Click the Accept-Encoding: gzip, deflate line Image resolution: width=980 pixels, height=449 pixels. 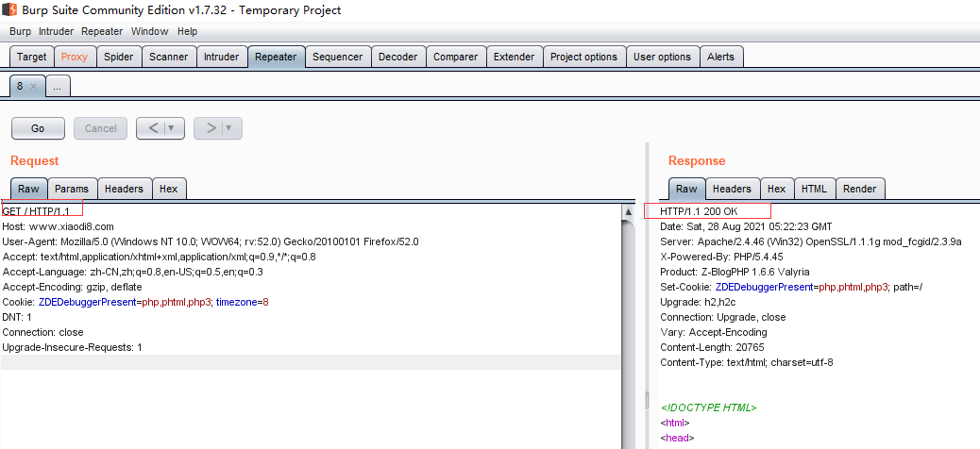[72, 287]
